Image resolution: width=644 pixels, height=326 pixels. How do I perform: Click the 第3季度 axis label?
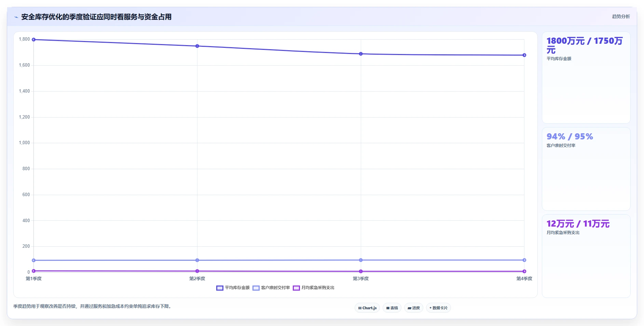(361, 279)
